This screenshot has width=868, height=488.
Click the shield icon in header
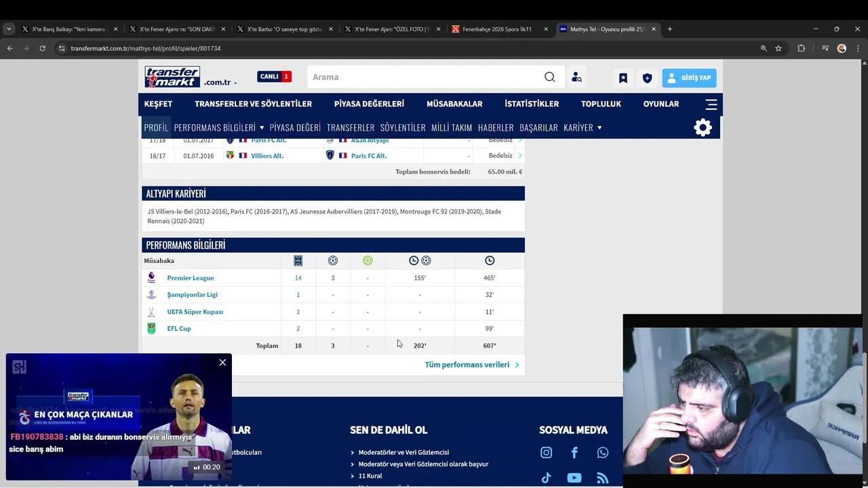pos(647,78)
